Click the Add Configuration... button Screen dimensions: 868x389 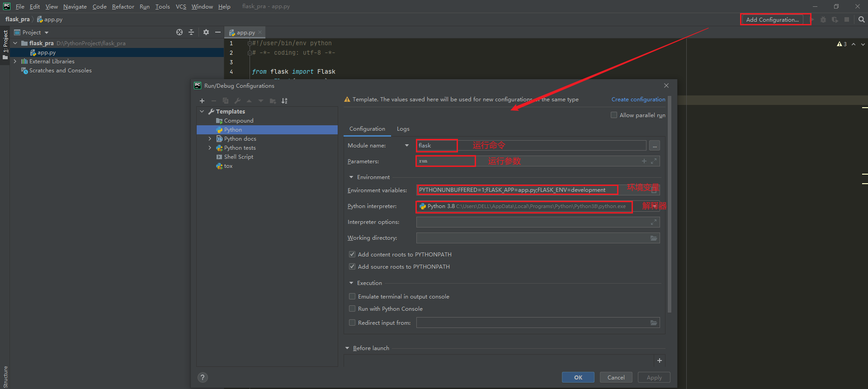click(772, 19)
